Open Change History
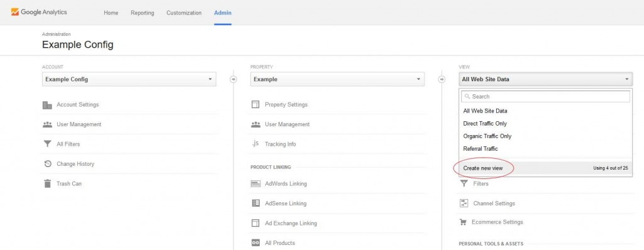The height and width of the screenshot is (250, 644). [x=75, y=164]
